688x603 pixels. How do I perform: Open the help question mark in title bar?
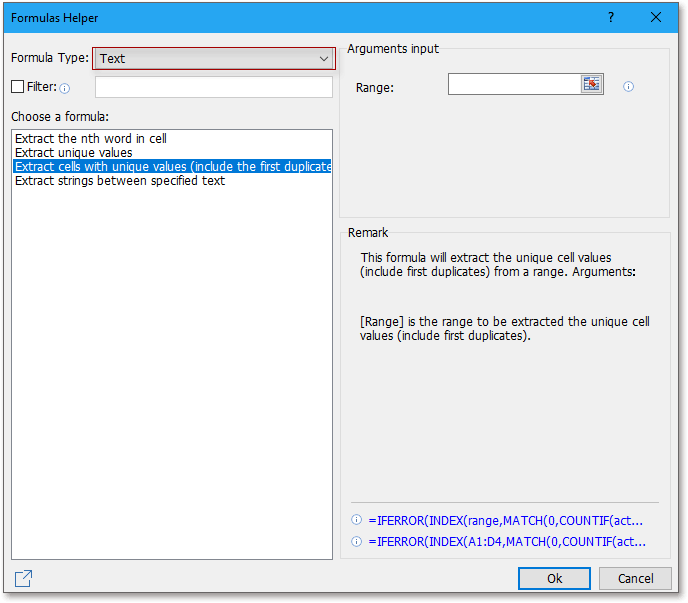(x=611, y=18)
